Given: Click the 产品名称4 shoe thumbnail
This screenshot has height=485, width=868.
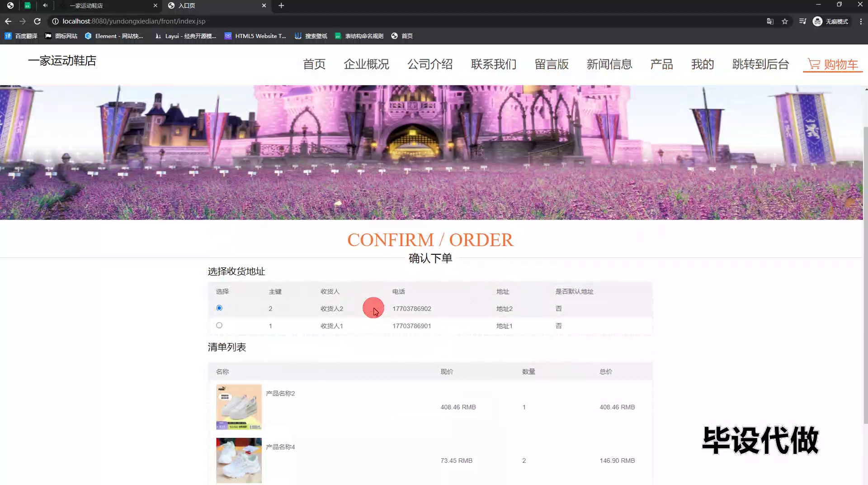Looking at the screenshot, I should click(x=239, y=460).
